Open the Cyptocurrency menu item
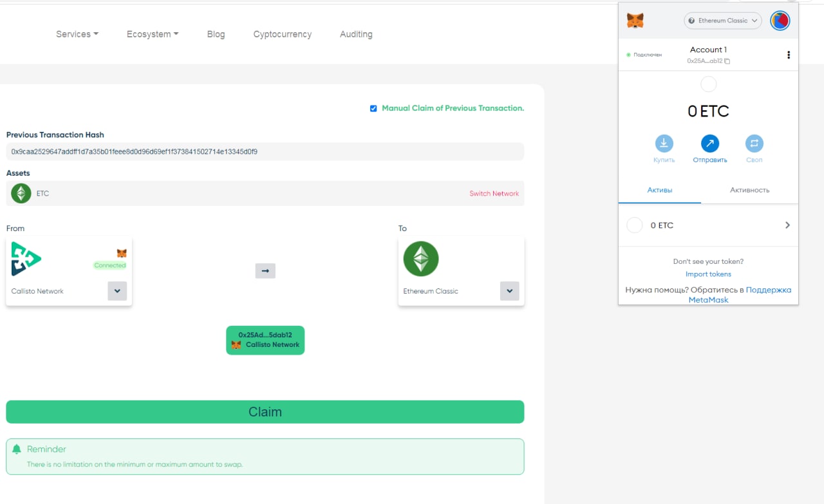Image resolution: width=824 pixels, height=504 pixels. click(282, 34)
